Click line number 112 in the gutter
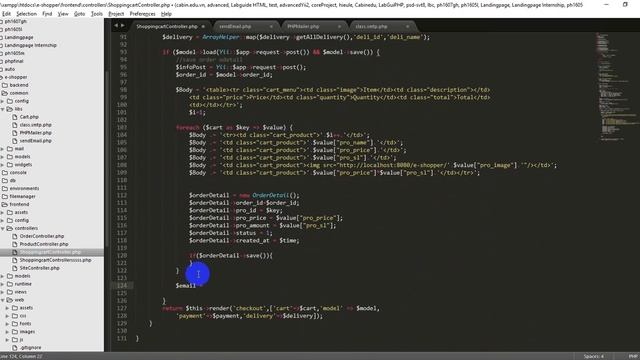Screen dimensions: 640x360 coord(122,195)
